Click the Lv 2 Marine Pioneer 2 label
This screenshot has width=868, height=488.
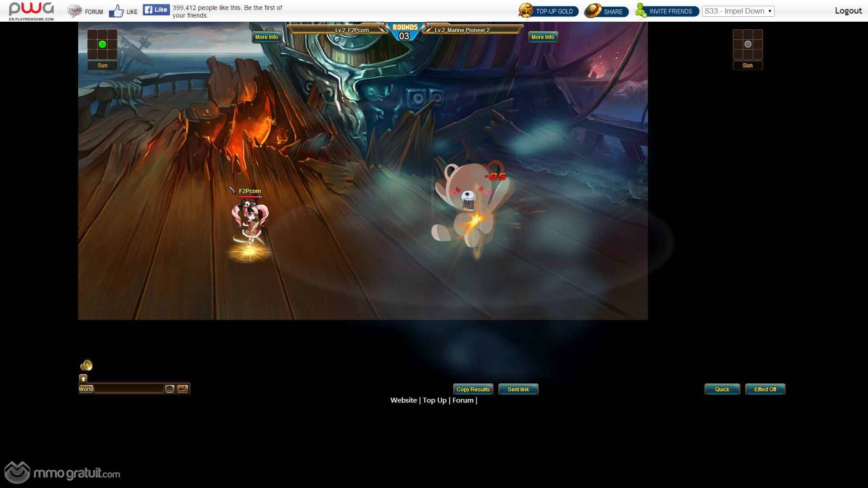[462, 30]
